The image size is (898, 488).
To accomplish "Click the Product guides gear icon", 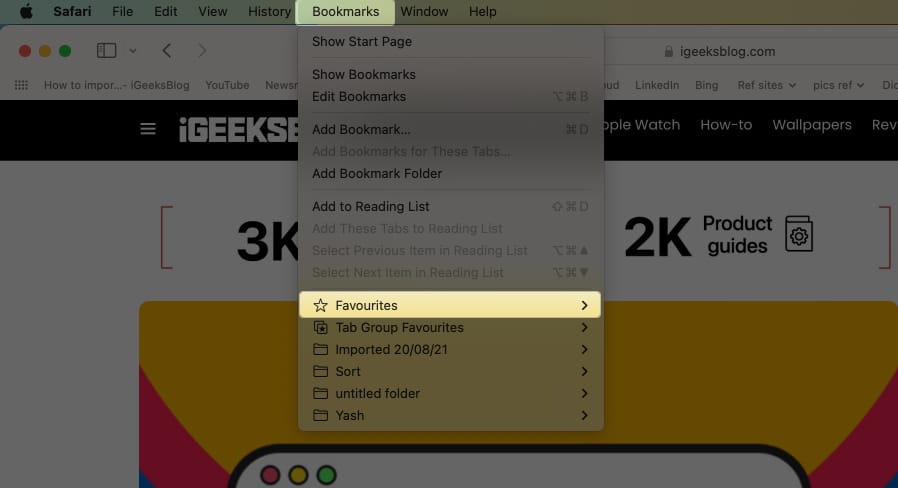I will pyautogui.click(x=799, y=234).
